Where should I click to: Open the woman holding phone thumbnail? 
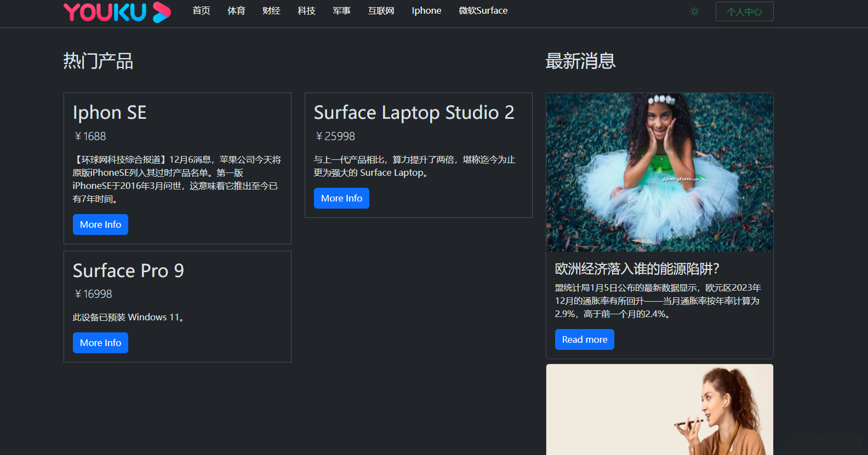(659, 410)
